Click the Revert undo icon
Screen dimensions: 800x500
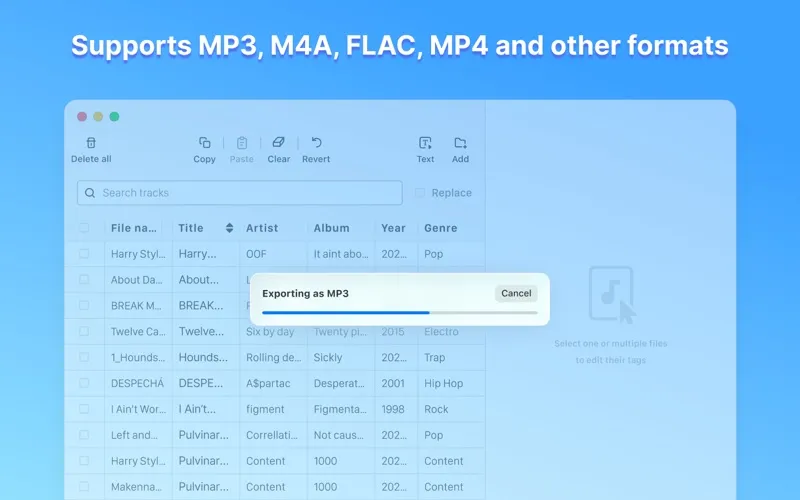point(316,142)
